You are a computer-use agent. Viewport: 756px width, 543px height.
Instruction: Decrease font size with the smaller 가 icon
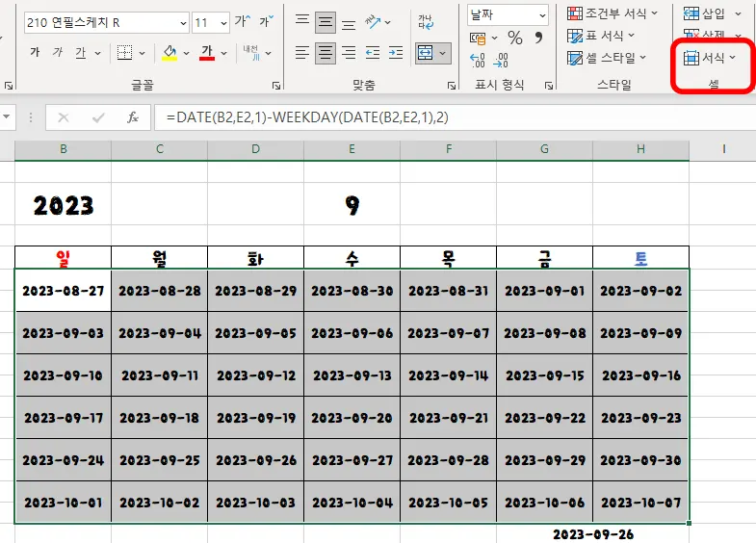click(266, 22)
